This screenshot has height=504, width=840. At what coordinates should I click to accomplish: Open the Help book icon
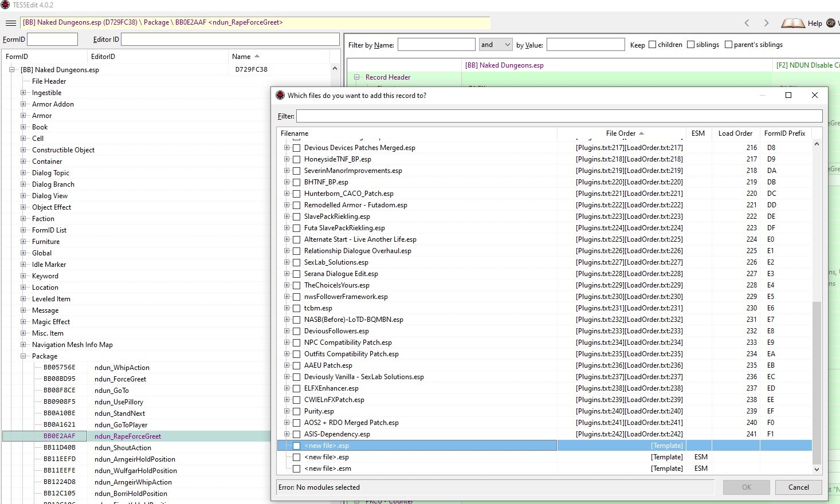[793, 23]
